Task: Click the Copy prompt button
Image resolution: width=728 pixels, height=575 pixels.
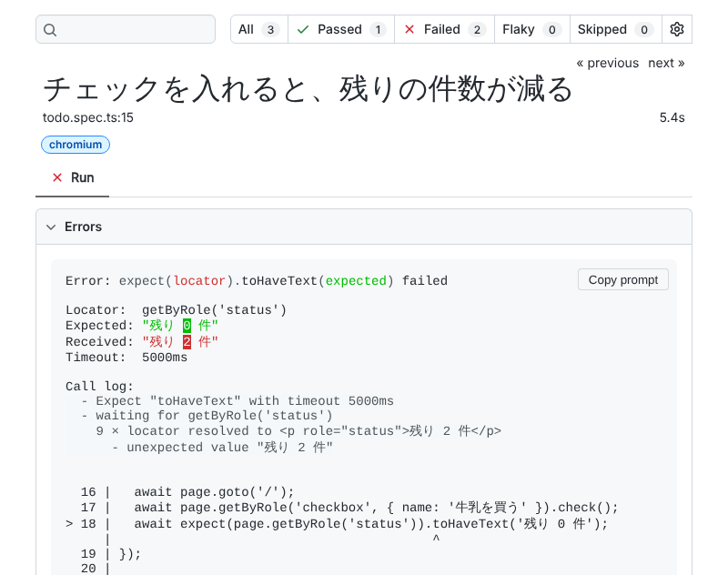Action: [623, 280]
